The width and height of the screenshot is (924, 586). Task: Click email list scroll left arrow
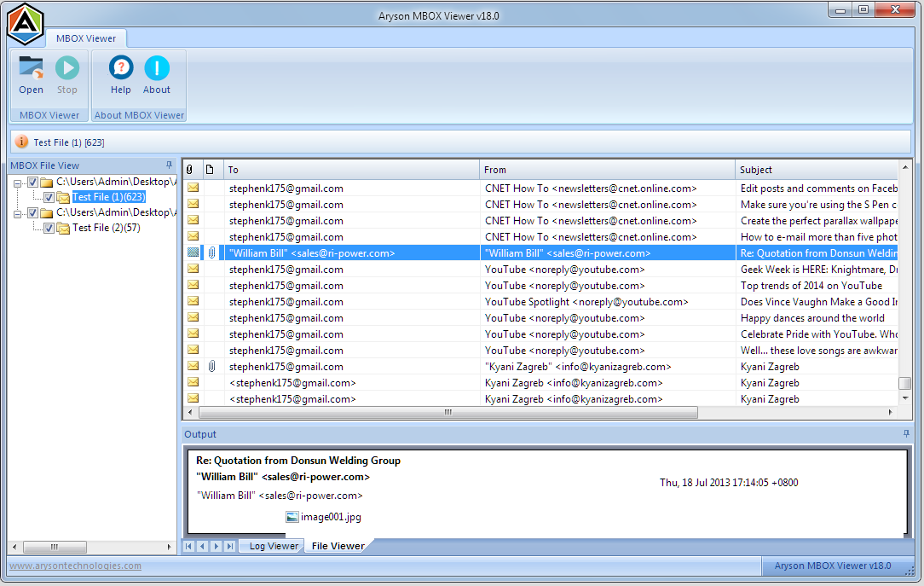(x=190, y=412)
